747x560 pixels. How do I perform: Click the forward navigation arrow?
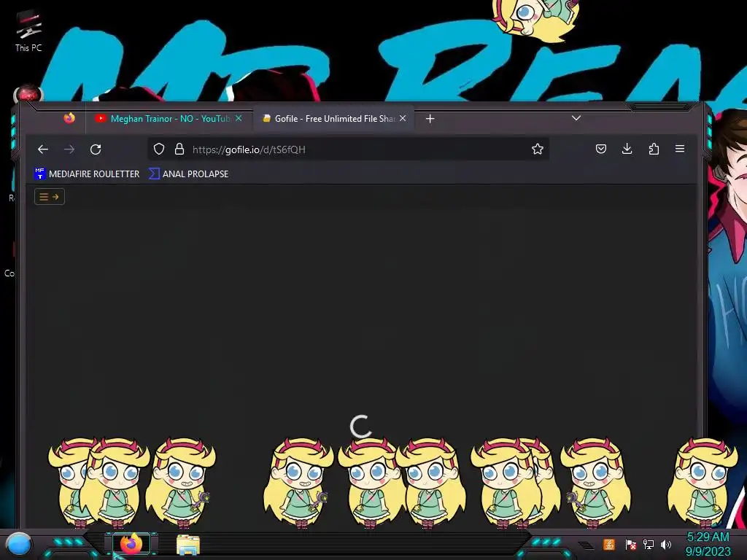click(69, 149)
